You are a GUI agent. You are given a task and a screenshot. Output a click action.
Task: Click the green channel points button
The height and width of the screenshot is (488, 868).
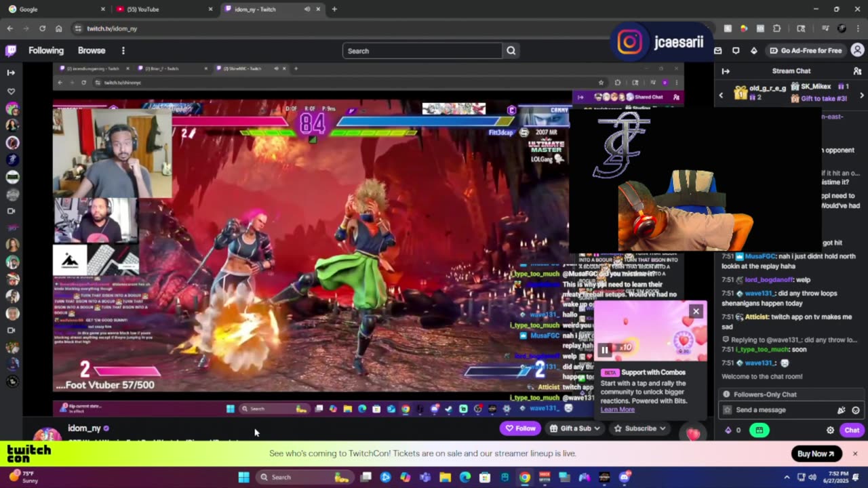(759, 430)
